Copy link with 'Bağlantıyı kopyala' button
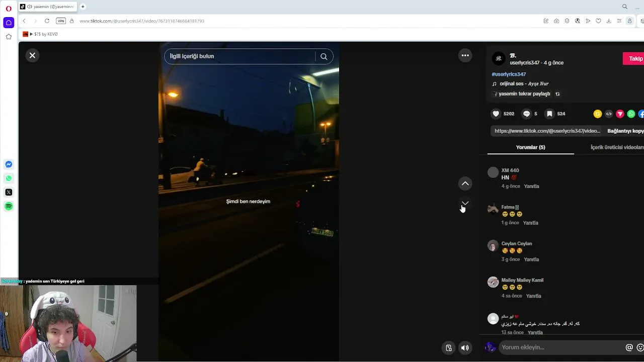Screen dimensions: 644x362 click(625, 131)
